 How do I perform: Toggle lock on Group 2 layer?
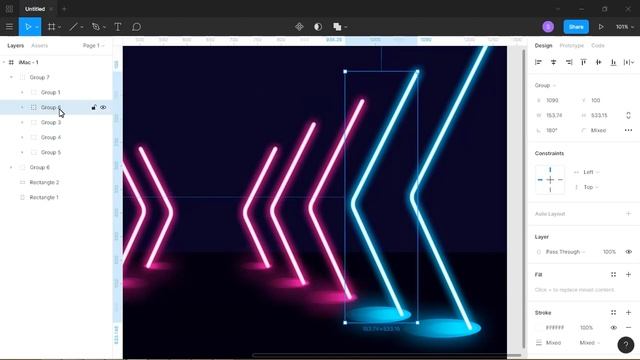[94, 107]
